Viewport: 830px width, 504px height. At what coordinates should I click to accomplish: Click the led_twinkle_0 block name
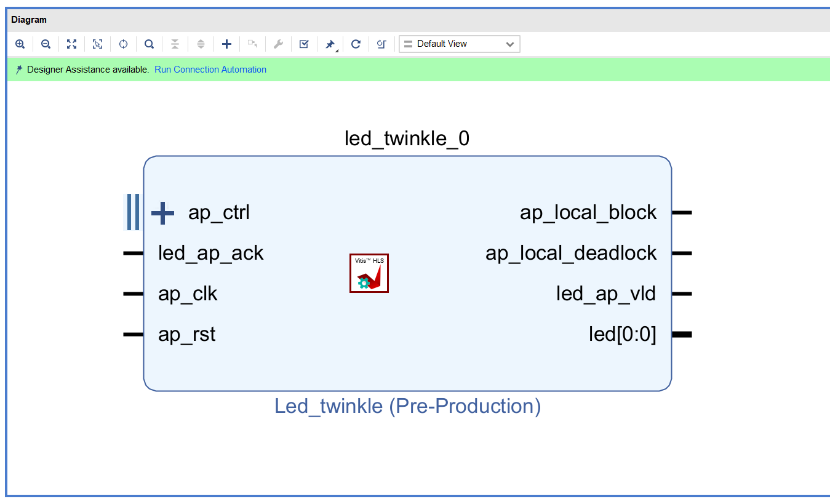click(407, 139)
